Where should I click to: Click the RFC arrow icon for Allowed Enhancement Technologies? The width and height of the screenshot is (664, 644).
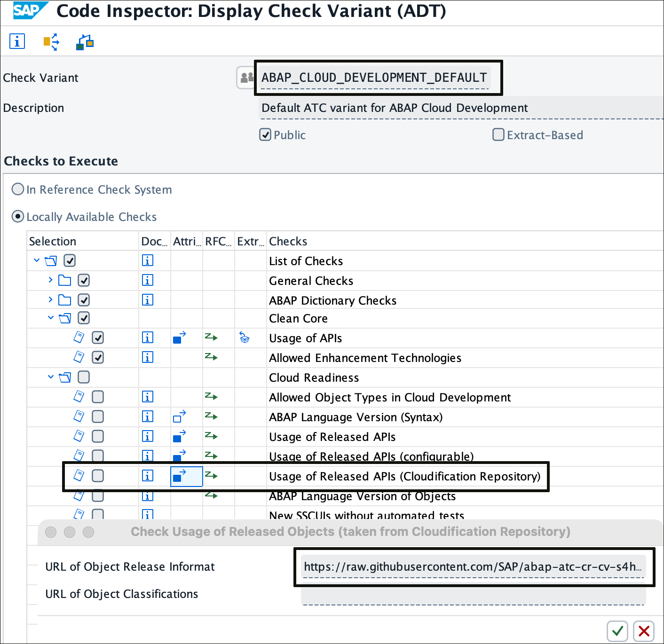point(211,357)
